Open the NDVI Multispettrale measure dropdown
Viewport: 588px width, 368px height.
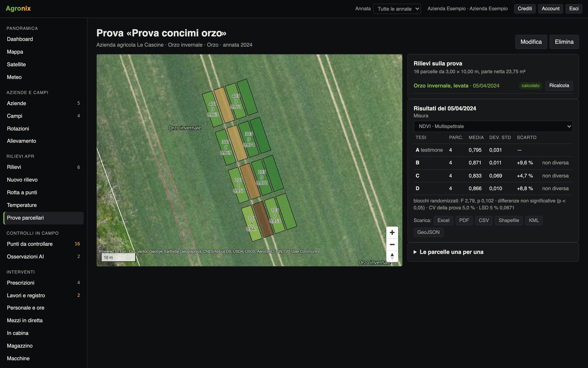coord(493,126)
